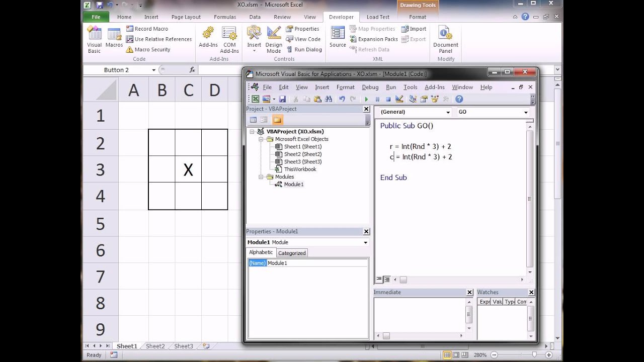
Task: Click Find binoculars icon in VBA toolbar
Action: pos(329,99)
